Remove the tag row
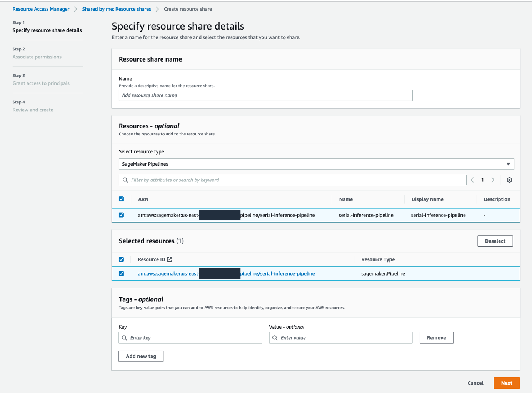This screenshot has height=394, width=532. click(436, 338)
